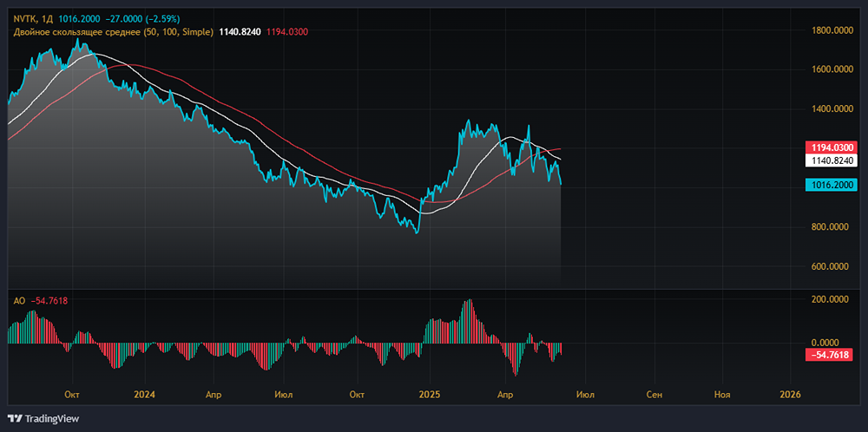Click the red 1194.0300 price axis tag
This screenshot has height=432, width=868.
(x=832, y=147)
